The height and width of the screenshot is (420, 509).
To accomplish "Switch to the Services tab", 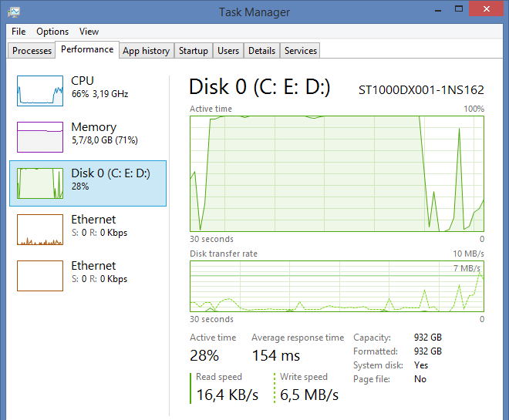I will coord(300,51).
